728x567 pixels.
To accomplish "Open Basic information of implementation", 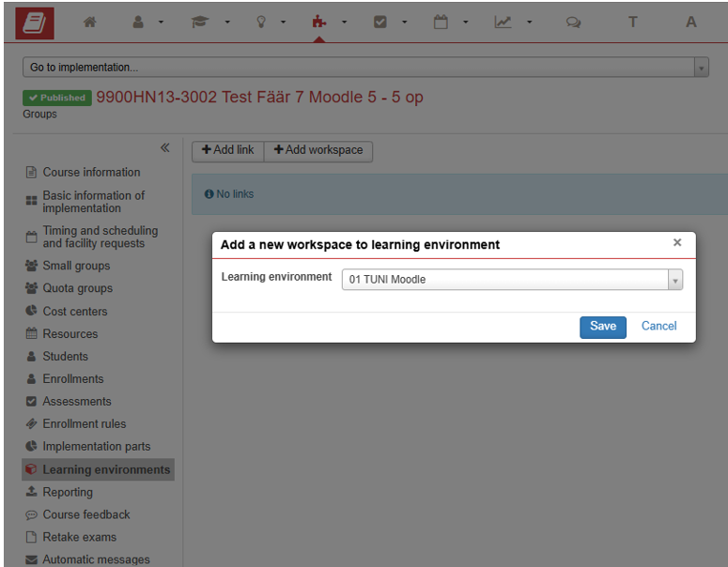I will click(x=94, y=202).
